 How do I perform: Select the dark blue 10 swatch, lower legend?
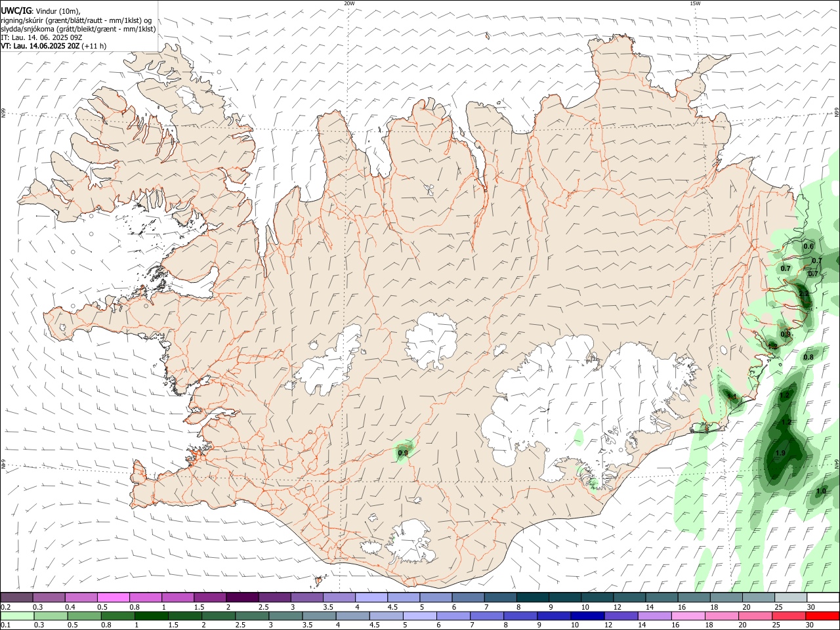[x=586, y=616]
